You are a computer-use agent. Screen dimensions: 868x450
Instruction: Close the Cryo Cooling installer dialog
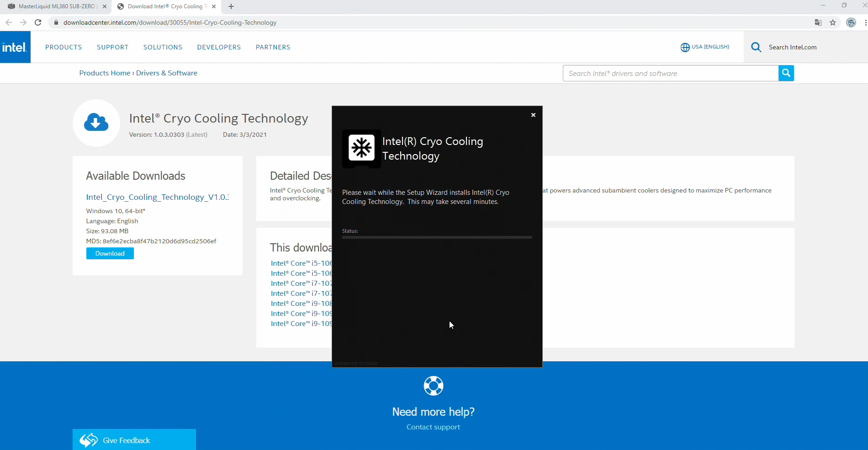533,115
